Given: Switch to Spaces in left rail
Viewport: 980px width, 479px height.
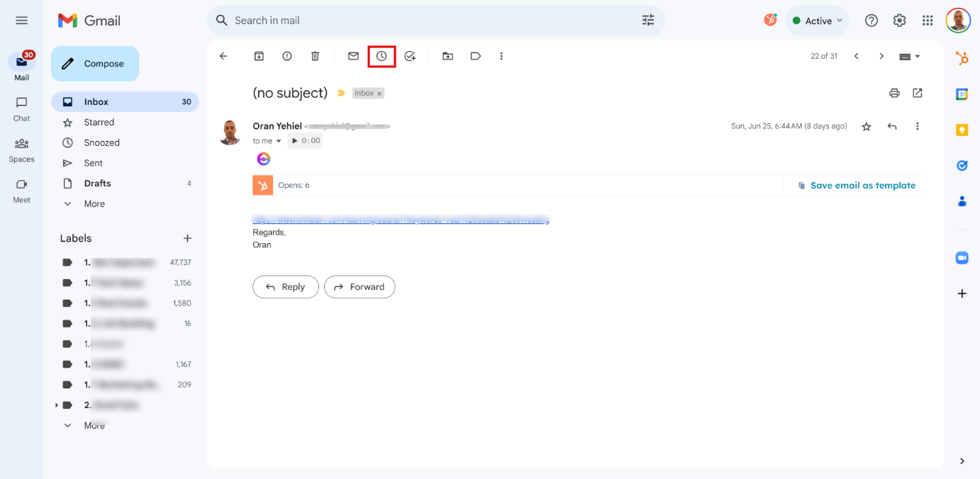Looking at the screenshot, I should 22,150.
